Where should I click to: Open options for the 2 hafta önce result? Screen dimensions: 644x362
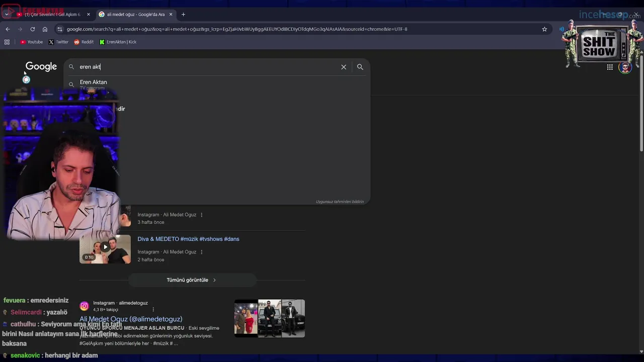[202, 252]
